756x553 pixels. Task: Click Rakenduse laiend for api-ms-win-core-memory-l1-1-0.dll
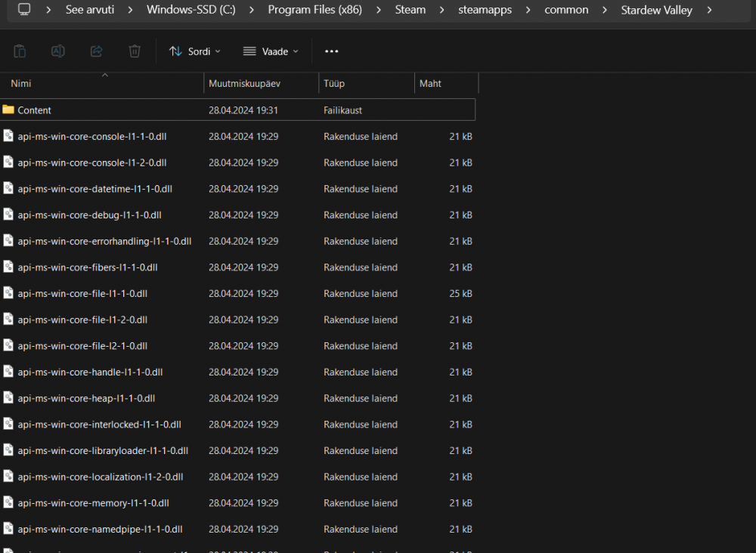(361, 503)
